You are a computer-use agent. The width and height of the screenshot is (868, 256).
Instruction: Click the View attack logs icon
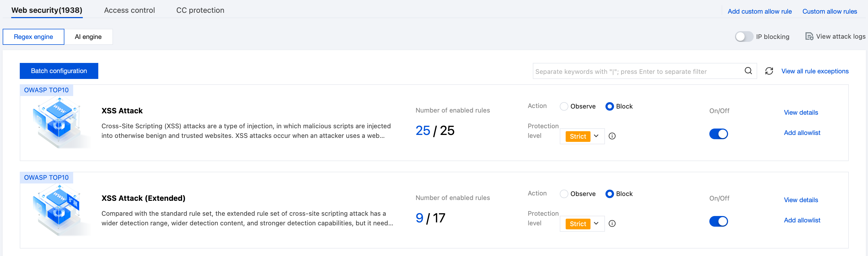[x=809, y=36]
